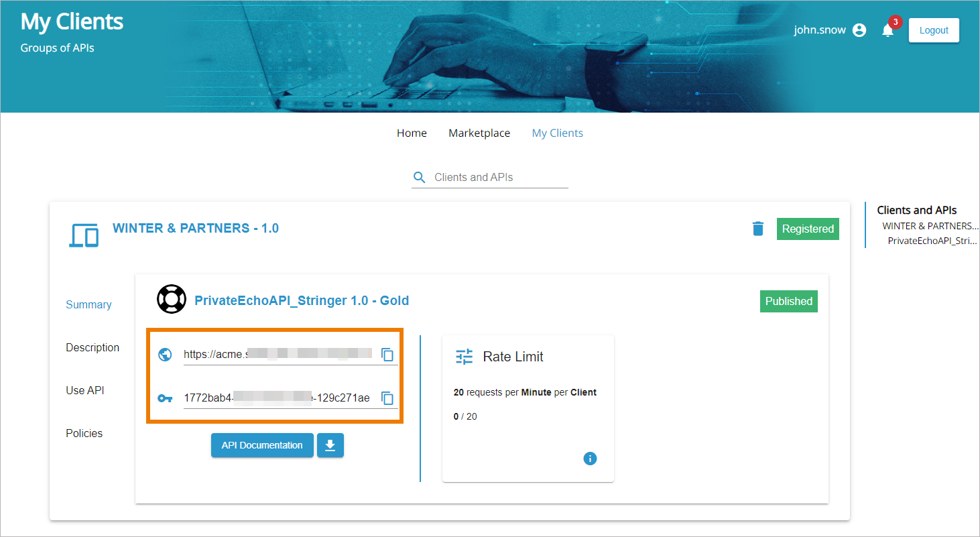Open the Marketplace menu item
This screenshot has width=980, height=537.
pyautogui.click(x=479, y=133)
